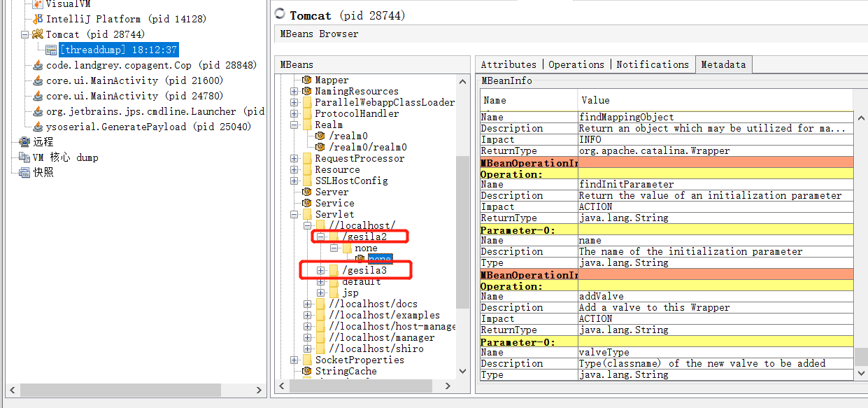Collapse the Realm node
The width and height of the screenshot is (868, 408).
pyautogui.click(x=294, y=125)
